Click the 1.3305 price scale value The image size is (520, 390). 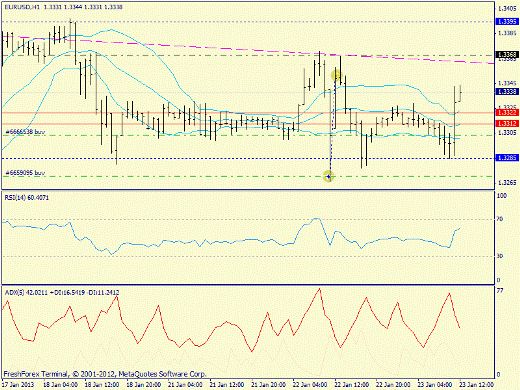click(507, 133)
